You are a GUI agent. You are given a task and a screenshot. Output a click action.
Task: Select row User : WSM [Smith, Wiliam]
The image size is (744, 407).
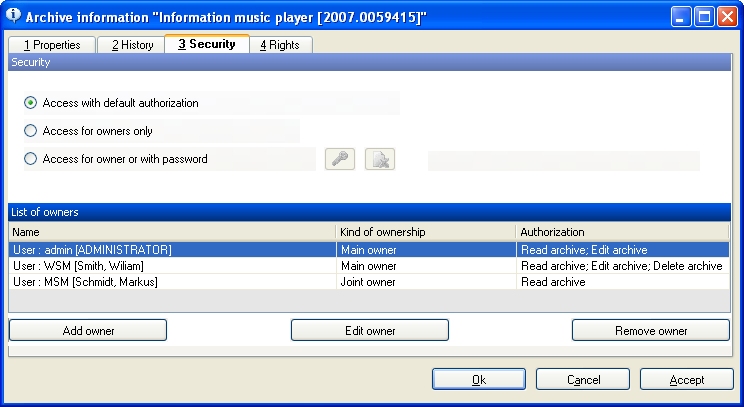(x=369, y=266)
